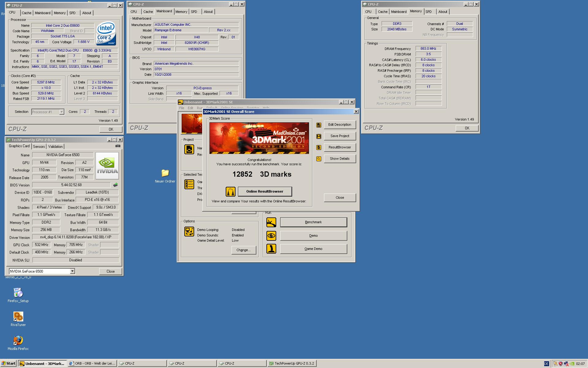This screenshot has width=588, height=368.
Task: Click Change... in 3DMark Options
Action: (x=243, y=250)
